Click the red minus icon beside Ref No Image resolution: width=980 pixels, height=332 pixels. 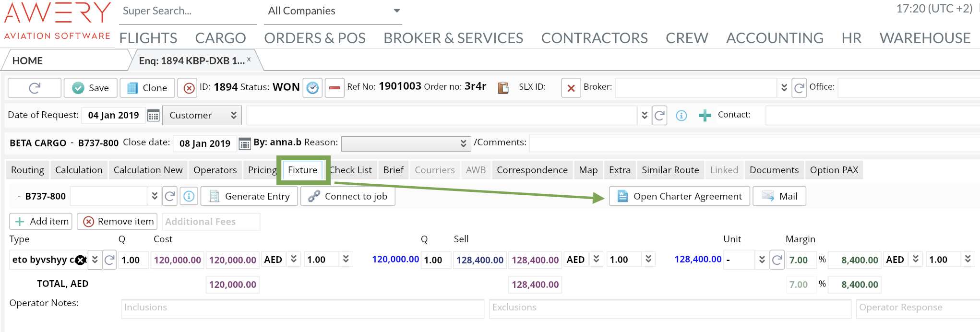coord(335,88)
